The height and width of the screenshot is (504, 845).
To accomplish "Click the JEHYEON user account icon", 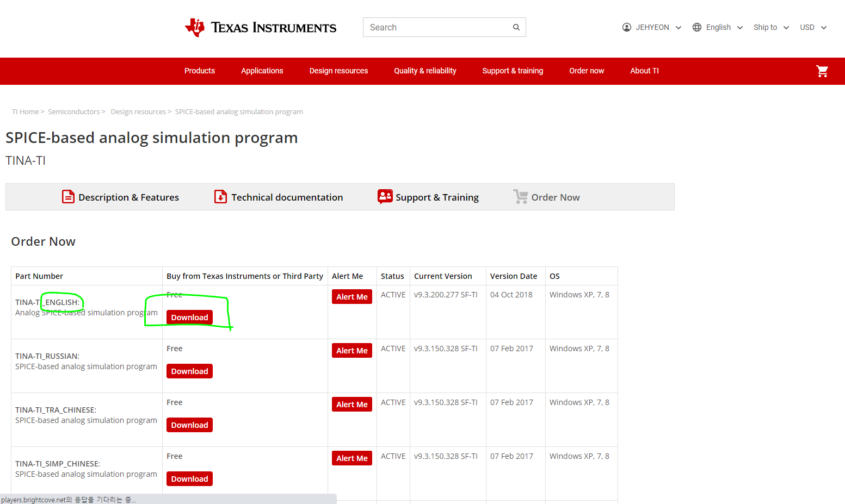I will [x=627, y=27].
